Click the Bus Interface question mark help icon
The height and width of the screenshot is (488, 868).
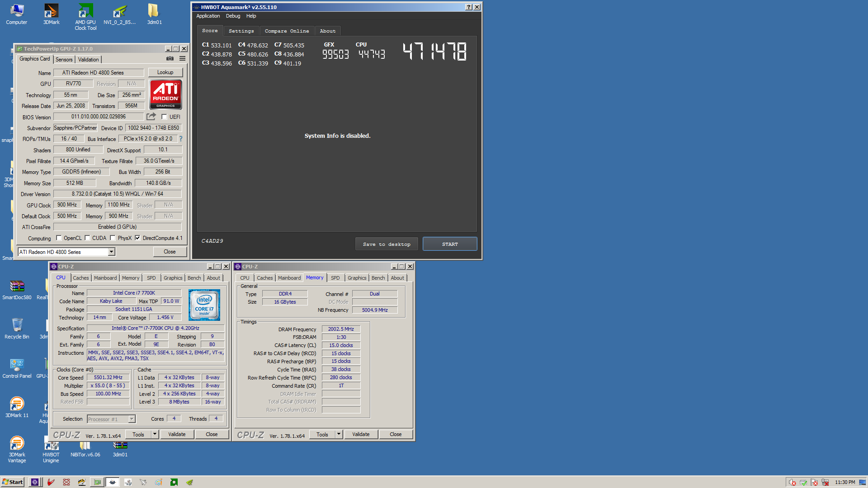181,139
